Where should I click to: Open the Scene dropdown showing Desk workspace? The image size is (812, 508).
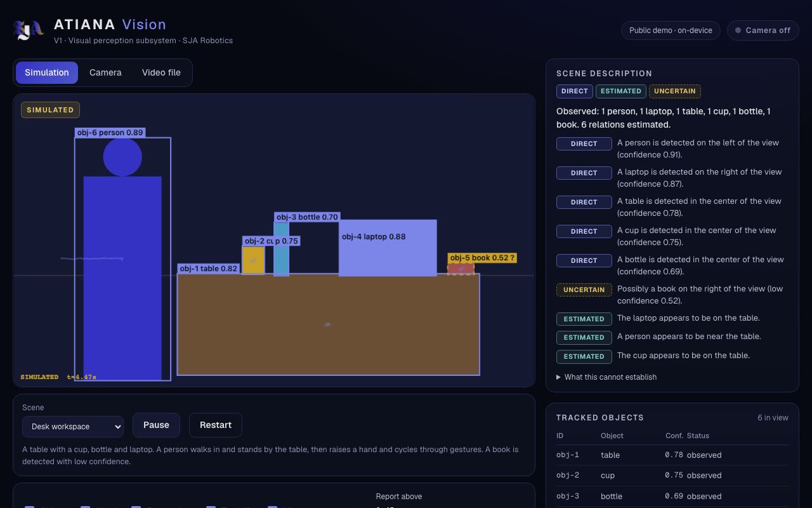tap(73, 427)
